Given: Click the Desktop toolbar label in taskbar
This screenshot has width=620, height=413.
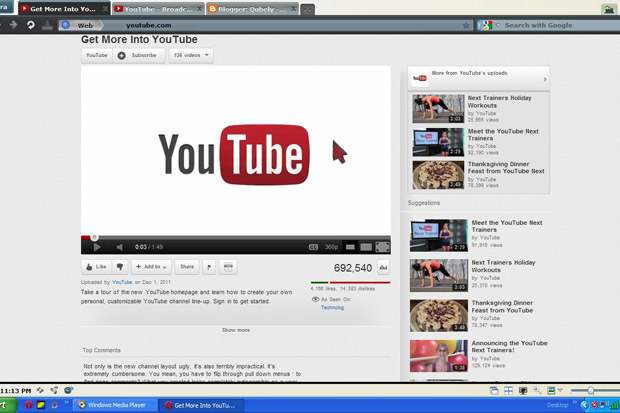Looking at the screenshot, I should tap(558, 405).
